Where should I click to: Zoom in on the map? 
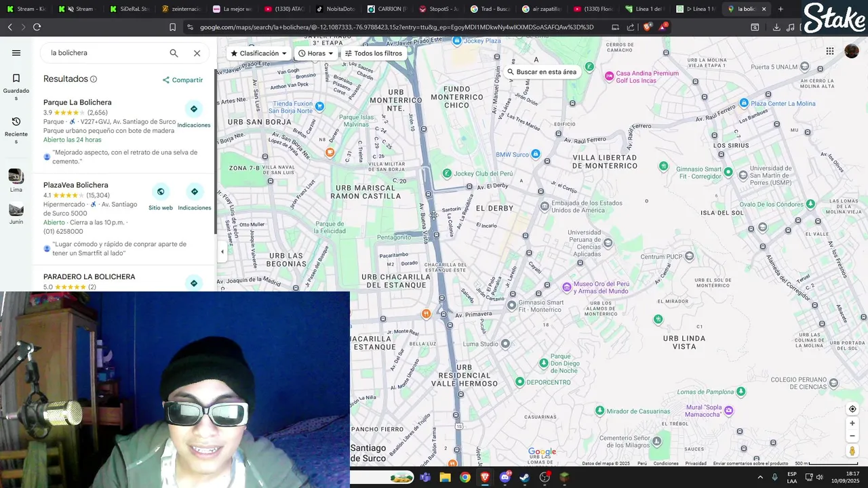click(852, 423)
